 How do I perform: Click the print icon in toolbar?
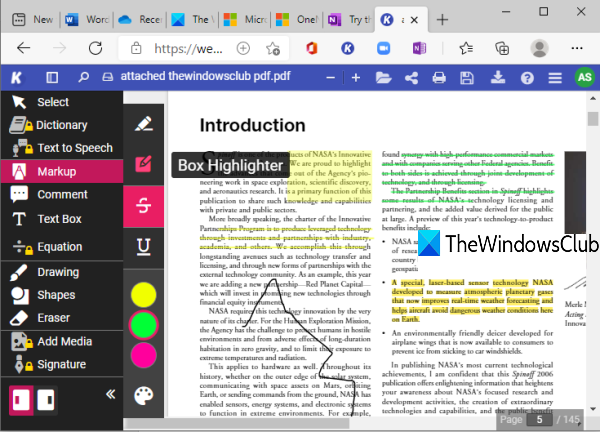coord(438,78)
